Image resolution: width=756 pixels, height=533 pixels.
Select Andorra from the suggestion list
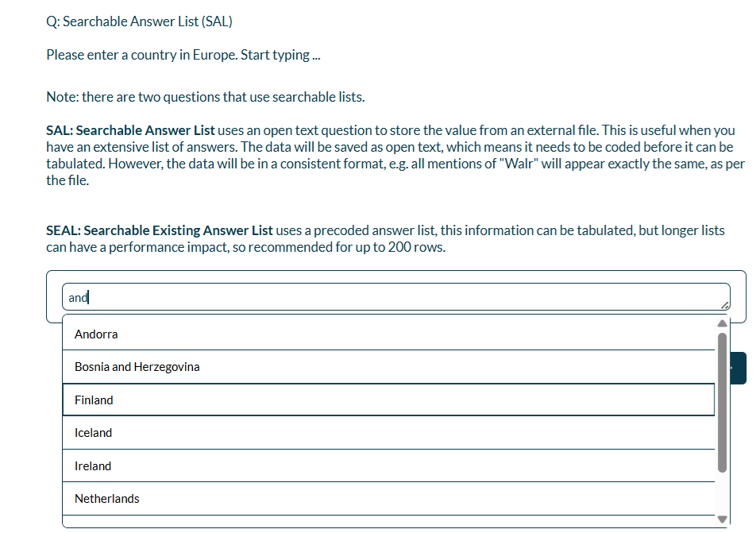point(388,334)
